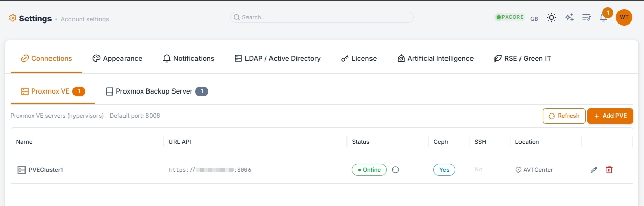
Task: Open the LDAP / Active Directory tab
Action: pyautogui.click(x=278, y=58)
